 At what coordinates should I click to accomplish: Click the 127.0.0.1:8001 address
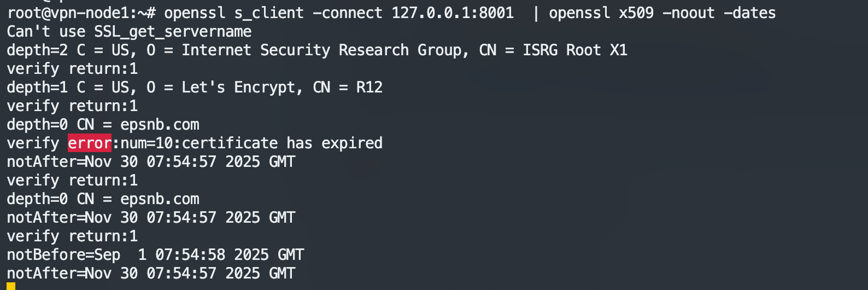pos(453,13)
